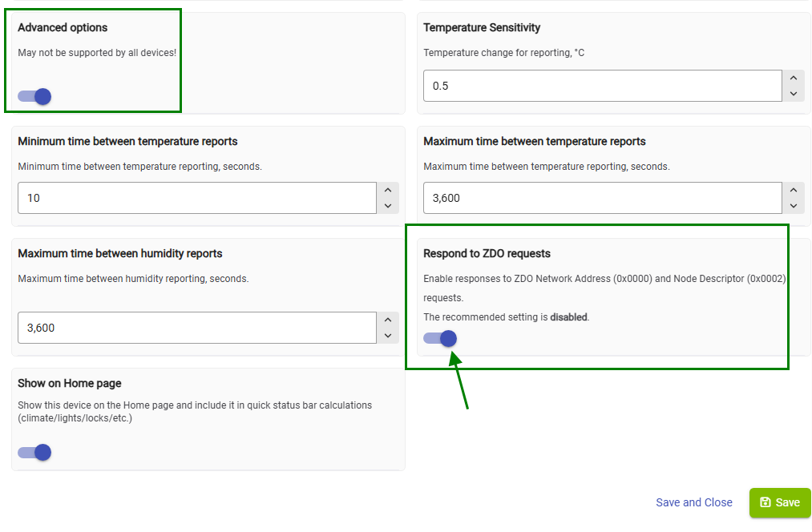The height and width of the screenshot is (532, 812).
Task: Click the Save and Close link
Action: (694, 502)
